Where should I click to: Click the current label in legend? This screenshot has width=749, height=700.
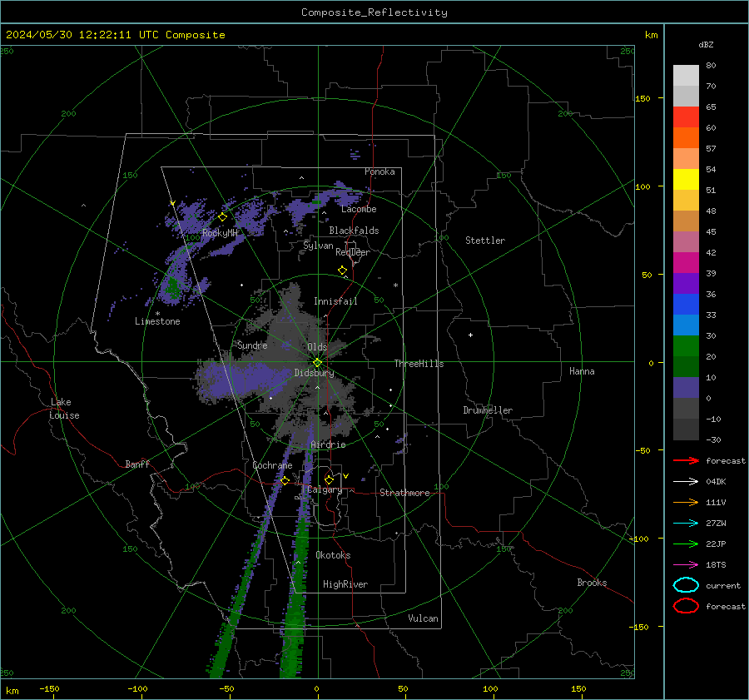[x=723, y=586]
